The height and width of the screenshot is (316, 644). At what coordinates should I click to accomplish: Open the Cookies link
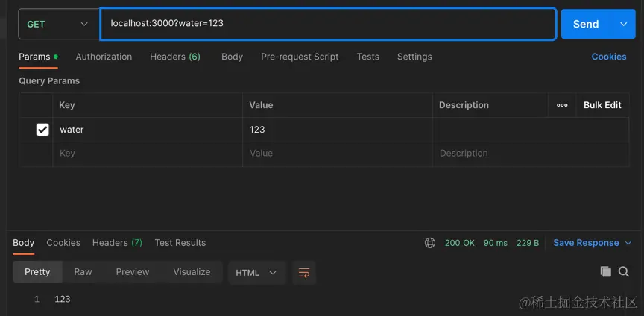tap(609, 57)
